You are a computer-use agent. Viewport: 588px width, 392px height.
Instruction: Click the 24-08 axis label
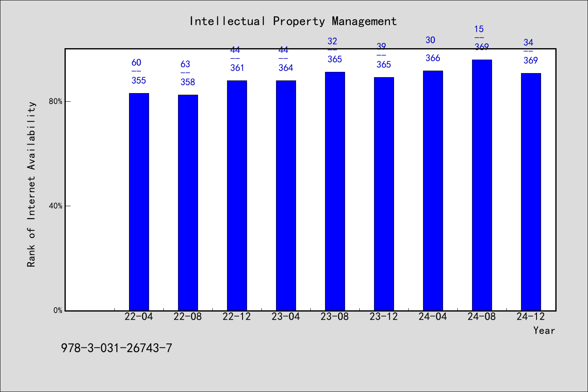point(482,316)
